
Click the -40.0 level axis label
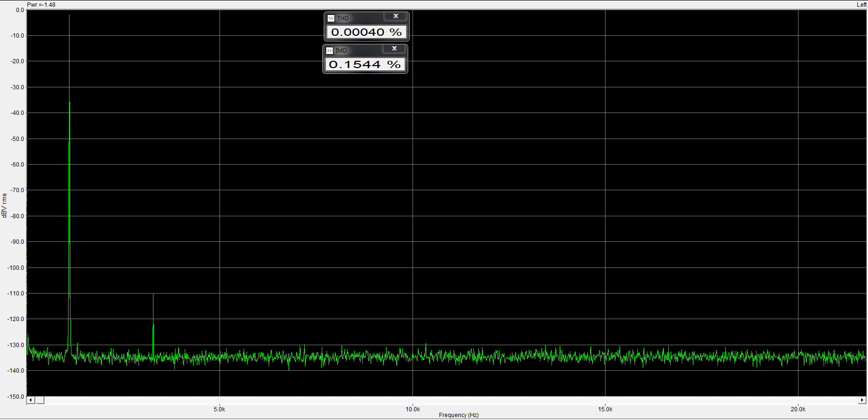click(x=18, y=113)
